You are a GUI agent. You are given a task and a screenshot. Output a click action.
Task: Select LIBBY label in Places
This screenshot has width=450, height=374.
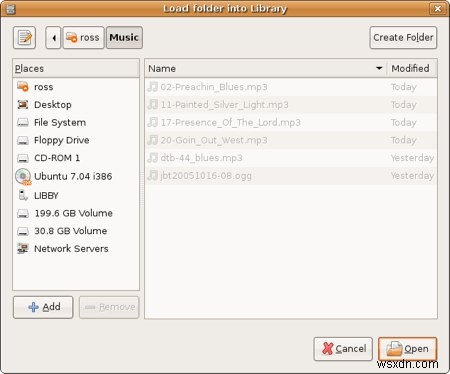coord(46,196)
